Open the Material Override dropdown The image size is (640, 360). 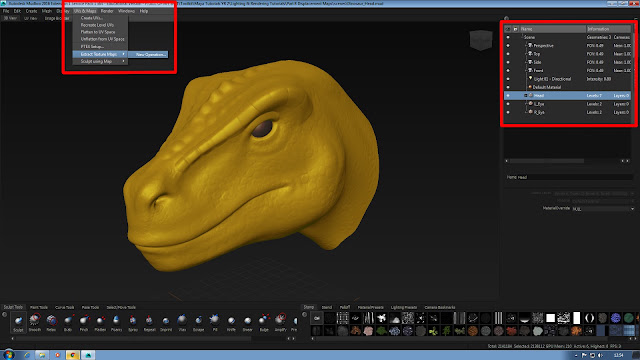pyautogui.click(x=603, y=209)
